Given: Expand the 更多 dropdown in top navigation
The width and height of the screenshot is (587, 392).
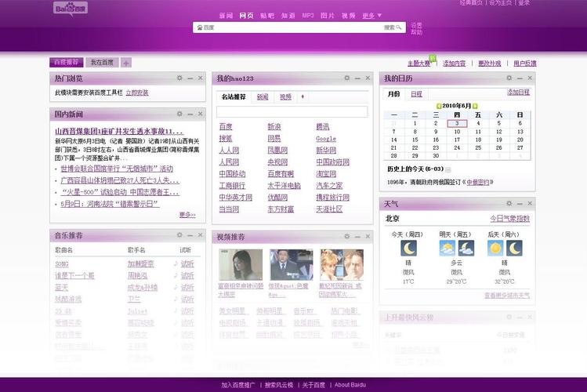Looking at the screenshot, I should pyautogui.click(x=372, y=16).
